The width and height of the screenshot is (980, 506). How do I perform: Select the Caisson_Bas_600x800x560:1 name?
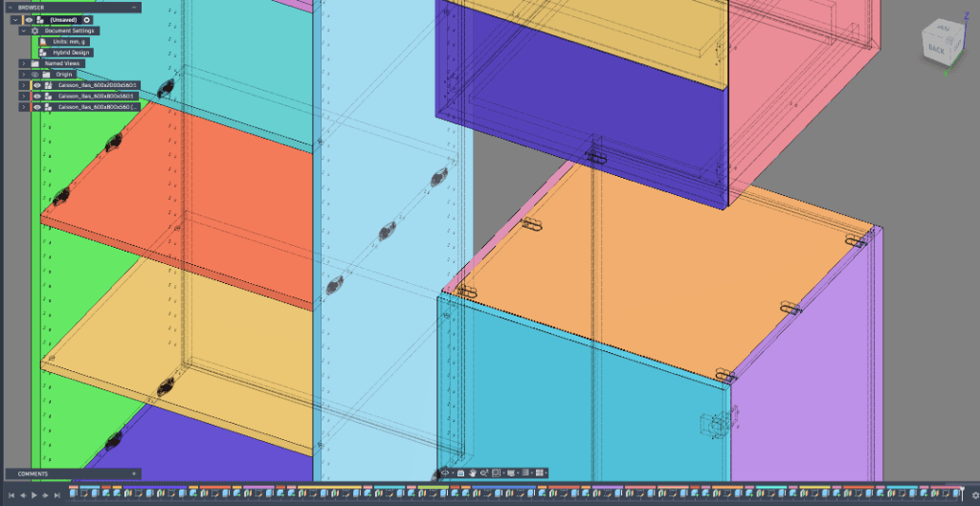point(96,97)
